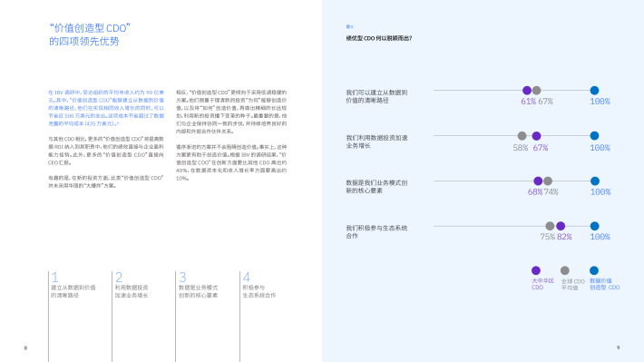Click the blue highlighted intro paragraph
Image resolution: width=644 pixels, height=362 pixels.
coord(106,108)
